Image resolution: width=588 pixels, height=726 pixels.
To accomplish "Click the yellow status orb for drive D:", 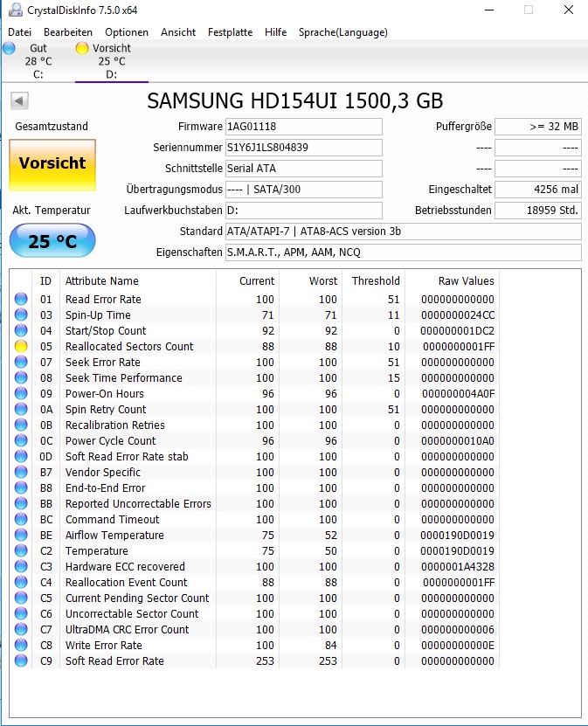I will (x=82, y=48).
